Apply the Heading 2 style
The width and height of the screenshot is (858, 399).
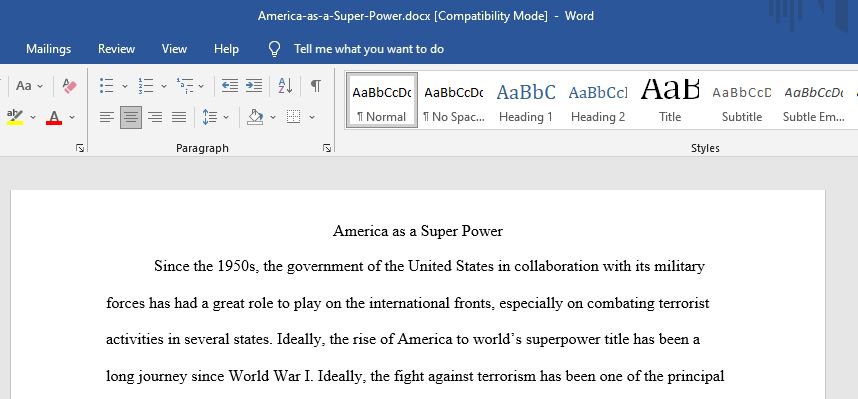(598, 100)
